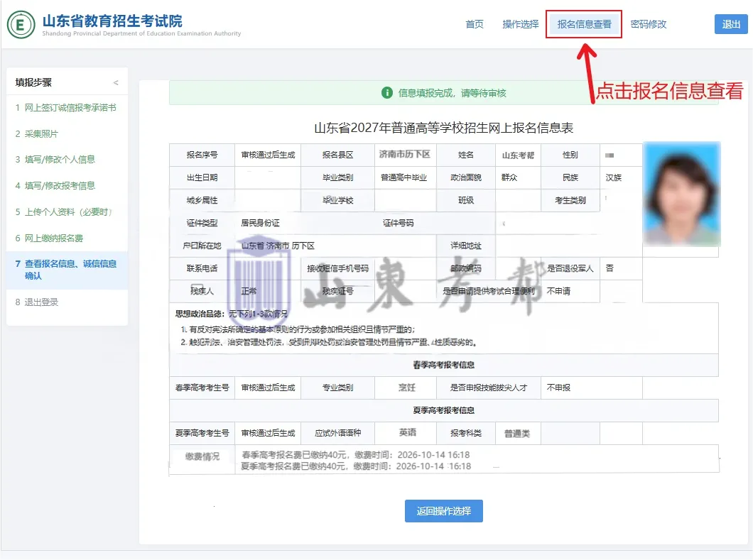753x560 pixels.
Task: Click the 济南市历下区 cell
Action: click(405, 155)
